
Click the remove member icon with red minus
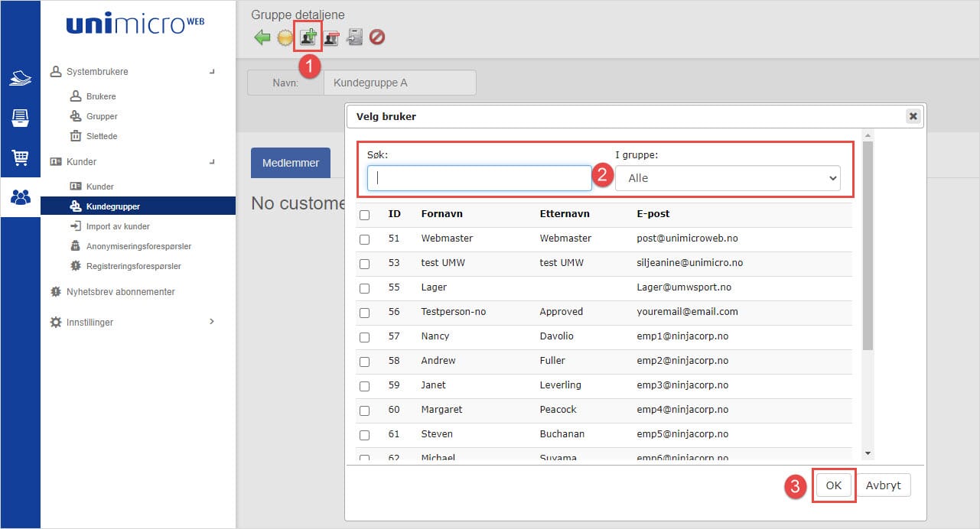pos(331,37)
